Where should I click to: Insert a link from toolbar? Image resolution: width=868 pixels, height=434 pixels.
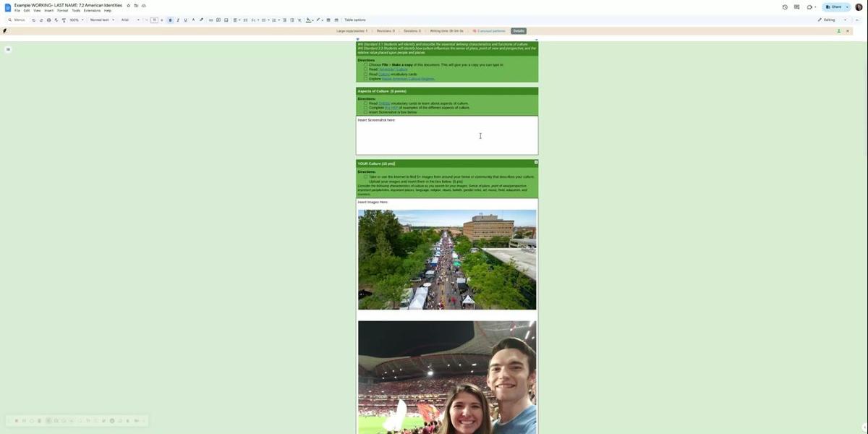211,20
